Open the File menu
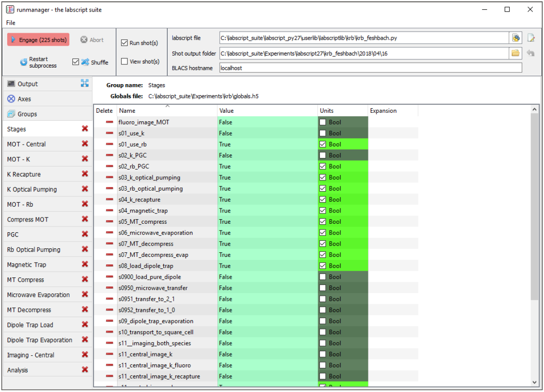 coord(11,22)
